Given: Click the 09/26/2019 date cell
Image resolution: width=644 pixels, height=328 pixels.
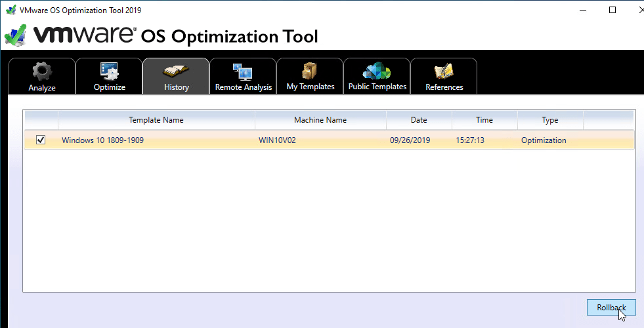Looking at the screenshot, I should pyautogui.click(x=410, y=140).
